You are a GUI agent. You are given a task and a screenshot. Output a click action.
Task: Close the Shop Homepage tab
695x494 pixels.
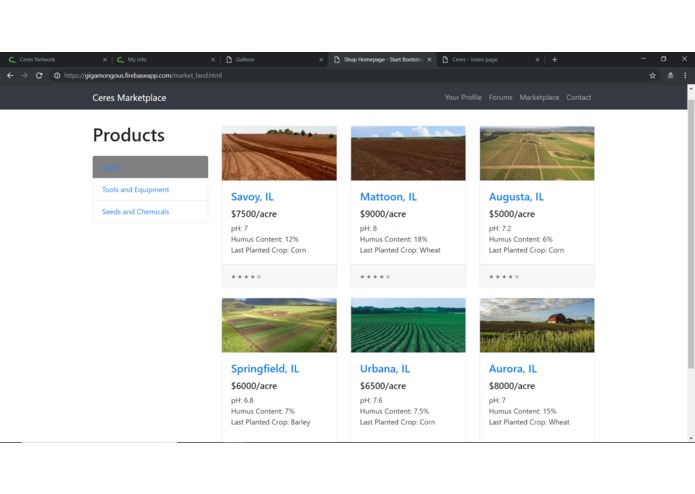[429, 59]
